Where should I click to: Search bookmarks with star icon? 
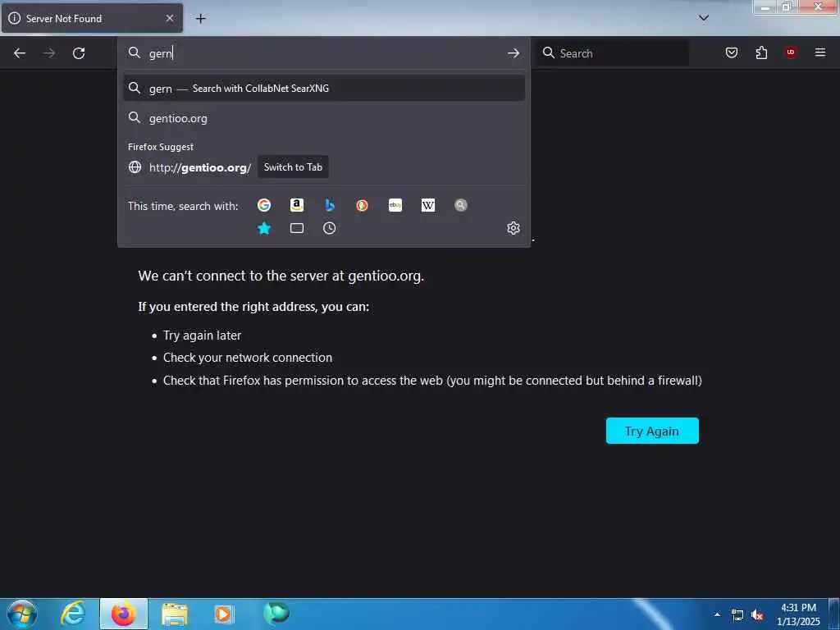[264, 228]
